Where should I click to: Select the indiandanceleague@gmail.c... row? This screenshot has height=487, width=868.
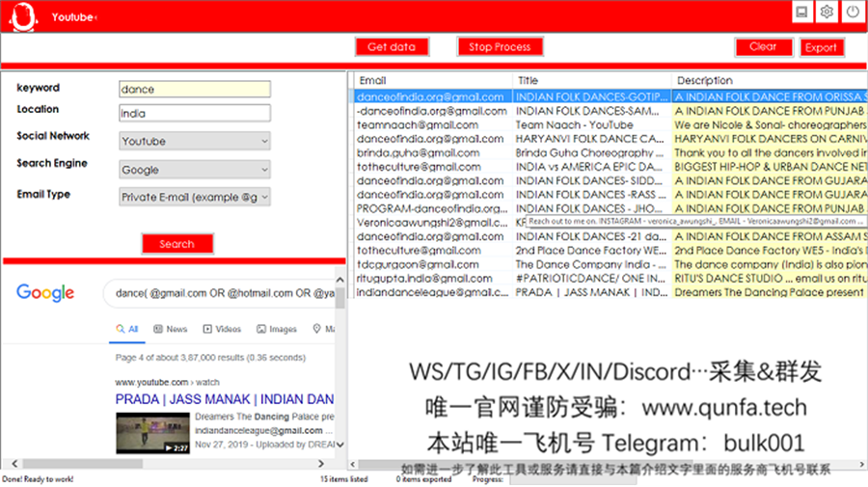pos(610,292)
